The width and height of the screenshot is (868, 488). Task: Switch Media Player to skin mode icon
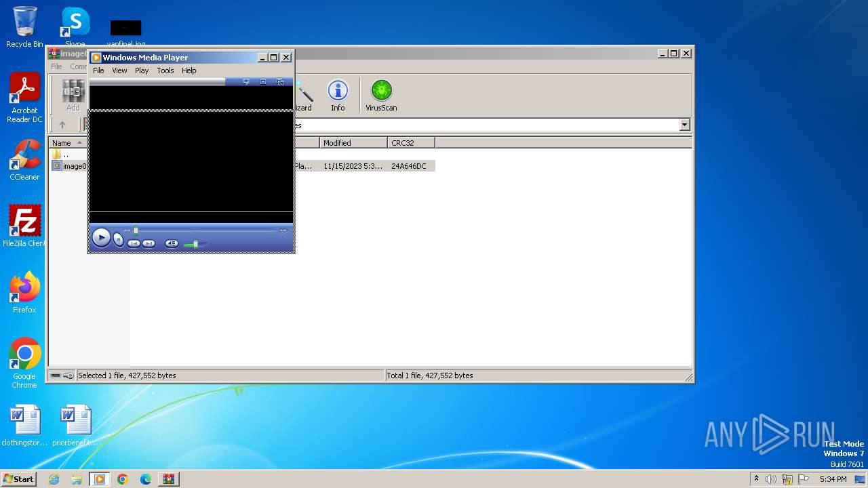(x=280, y=81)
